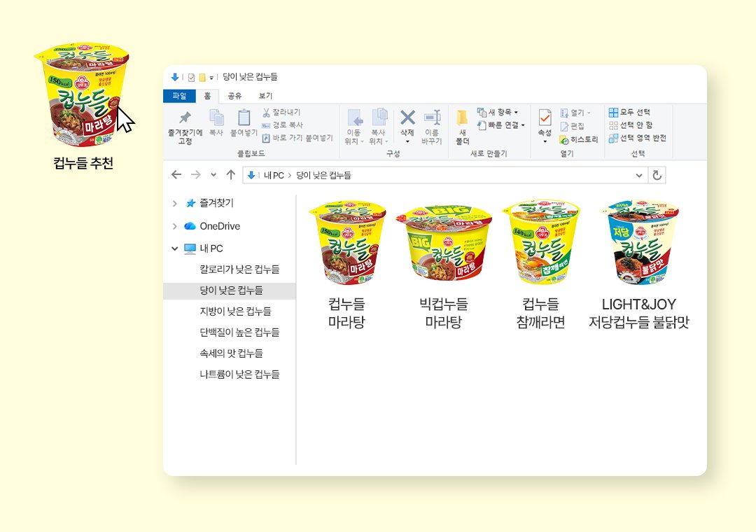Open 새 항목 dropdown
756x532 pixels.
[498, 112]
